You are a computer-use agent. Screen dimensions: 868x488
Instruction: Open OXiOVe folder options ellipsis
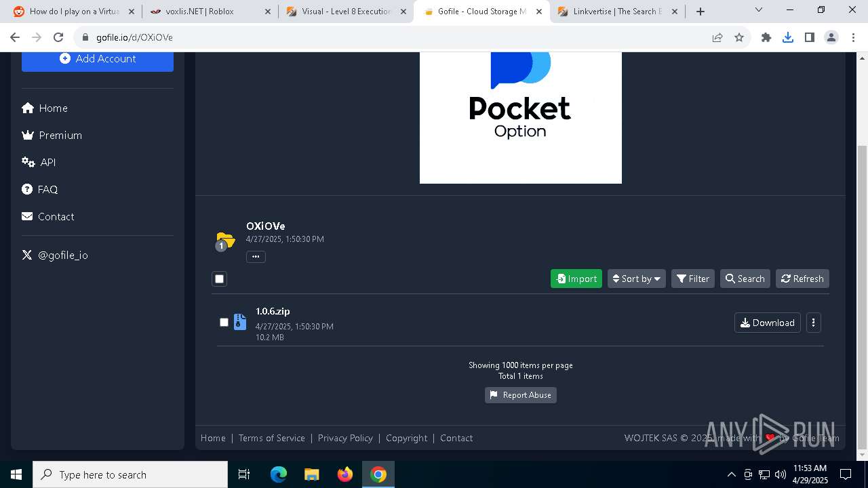point(256,257)
